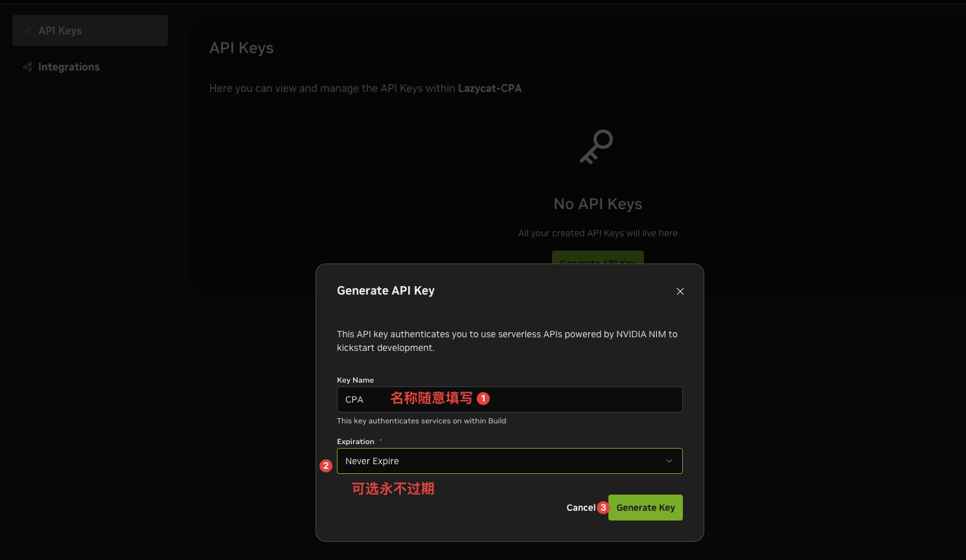Click the large key illustration icon

[596, 147]
